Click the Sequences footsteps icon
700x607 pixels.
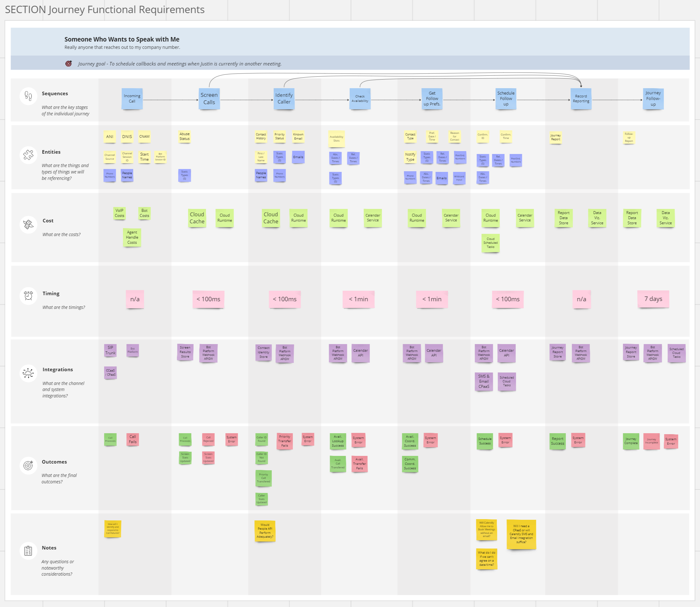point(28,96)
